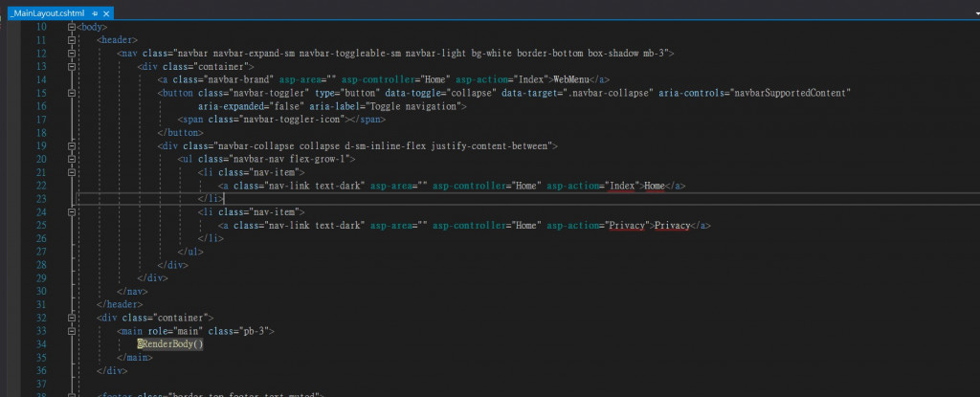980x397 pixels.
Task: Collapse second nav-item li on line 24
Action: coord(72,212)
